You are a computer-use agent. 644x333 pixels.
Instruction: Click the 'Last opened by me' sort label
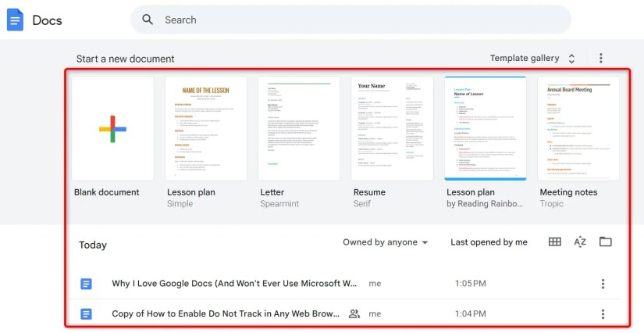[489, 242]
